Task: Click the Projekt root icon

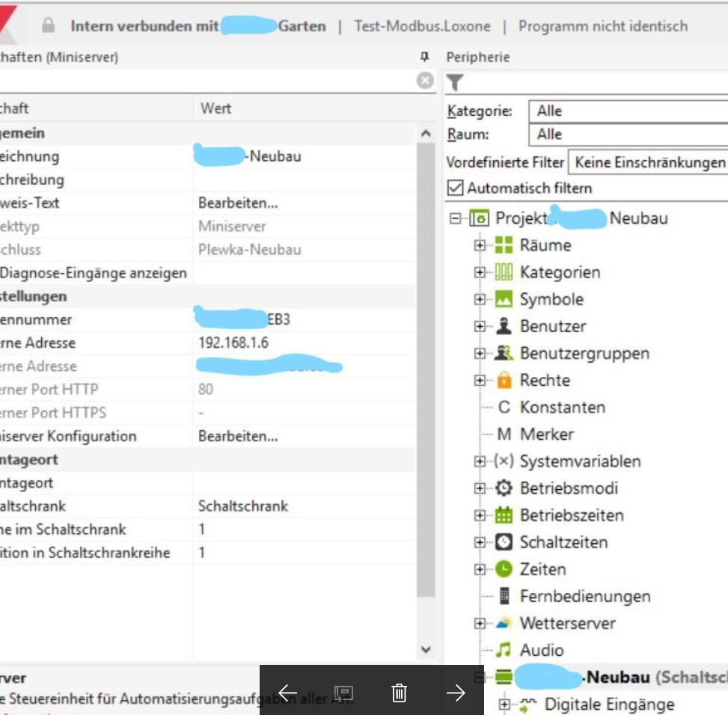Action: 479,218
